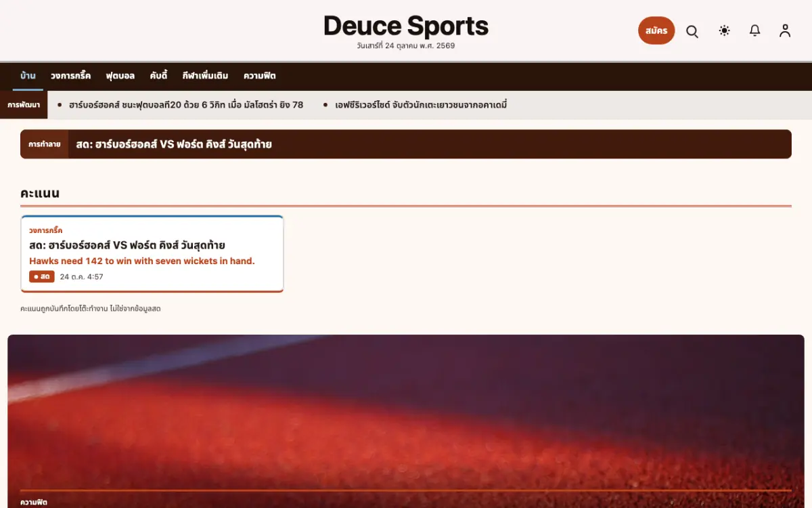
Task: Open the คับดี้ nav item
Action: point(158,76)
